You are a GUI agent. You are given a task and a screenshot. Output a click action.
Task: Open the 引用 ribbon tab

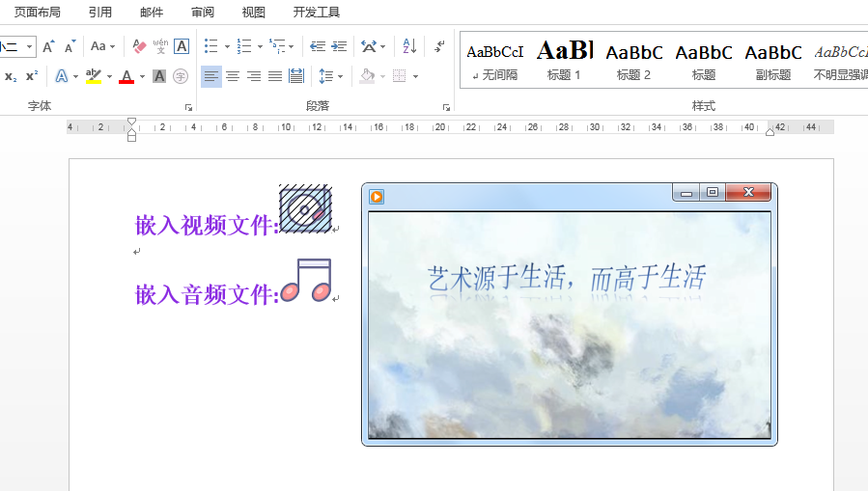click(x=100, y=13)
